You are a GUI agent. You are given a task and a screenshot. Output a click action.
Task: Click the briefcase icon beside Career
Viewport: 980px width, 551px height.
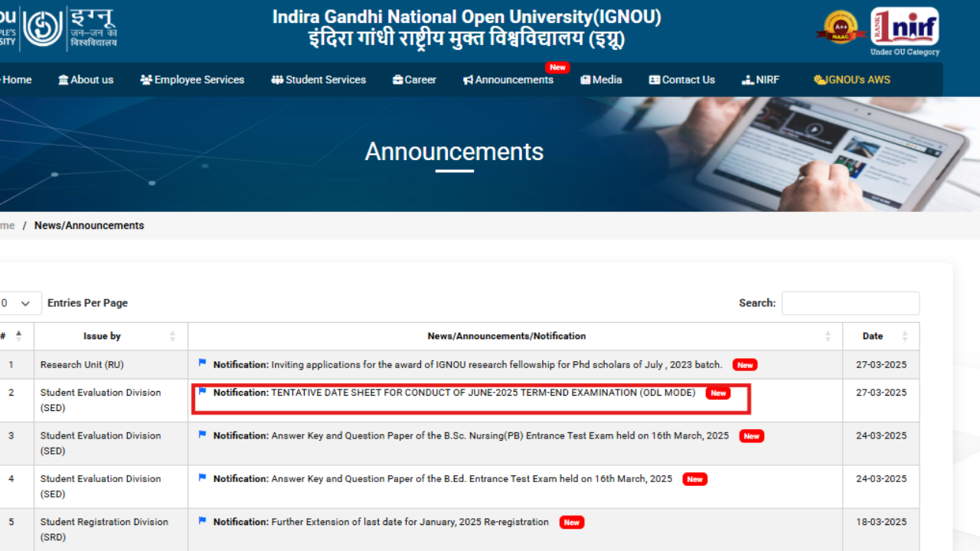(397, 80)
